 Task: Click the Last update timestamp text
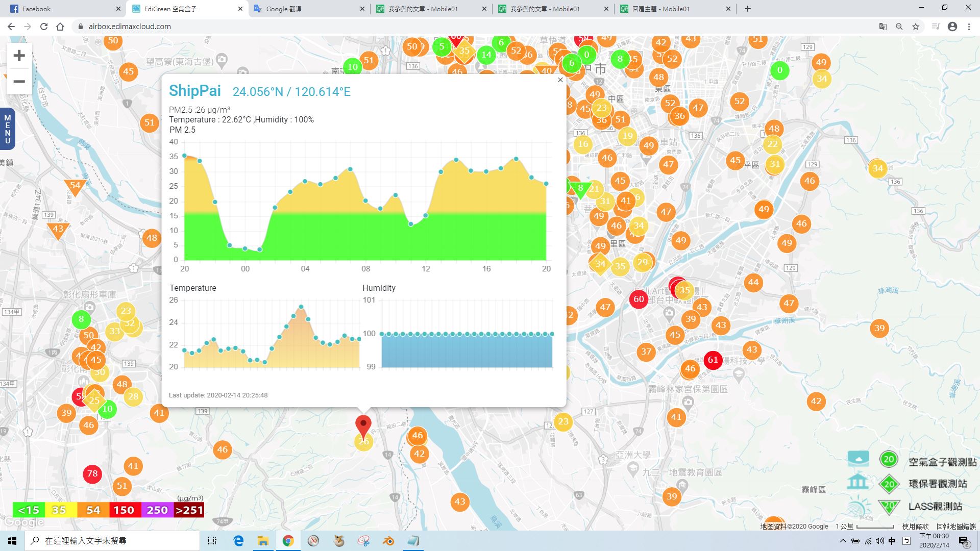[x=218, y=395]
